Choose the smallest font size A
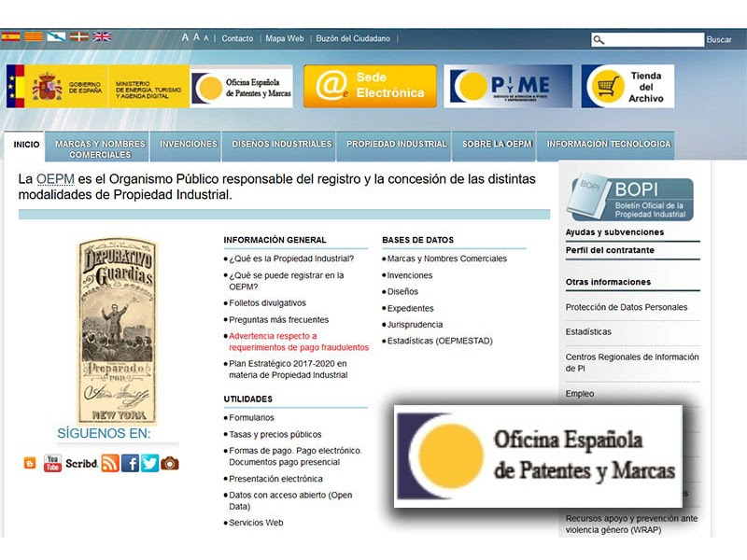747x560 pixels. coord(206,38)
